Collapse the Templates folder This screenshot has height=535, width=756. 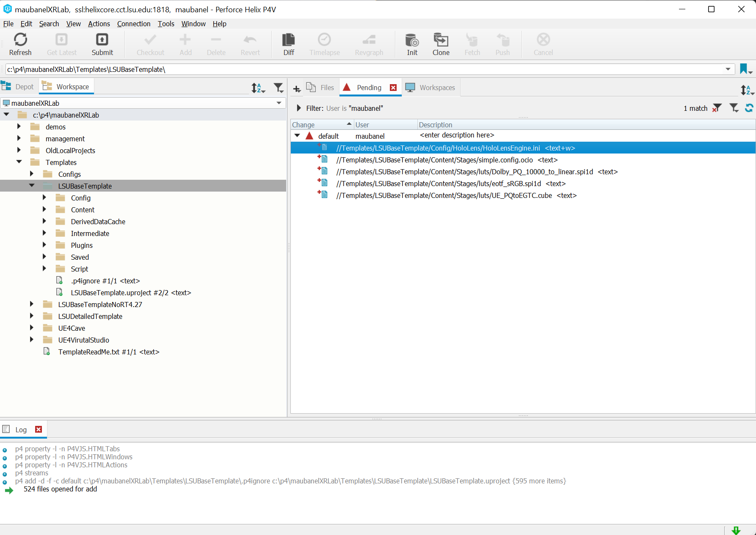tap(19, 162)
